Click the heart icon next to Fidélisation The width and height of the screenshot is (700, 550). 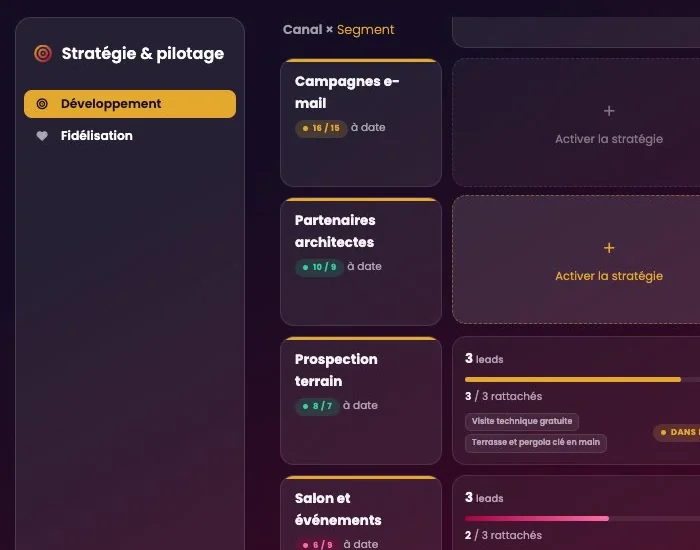pos(42,136)
